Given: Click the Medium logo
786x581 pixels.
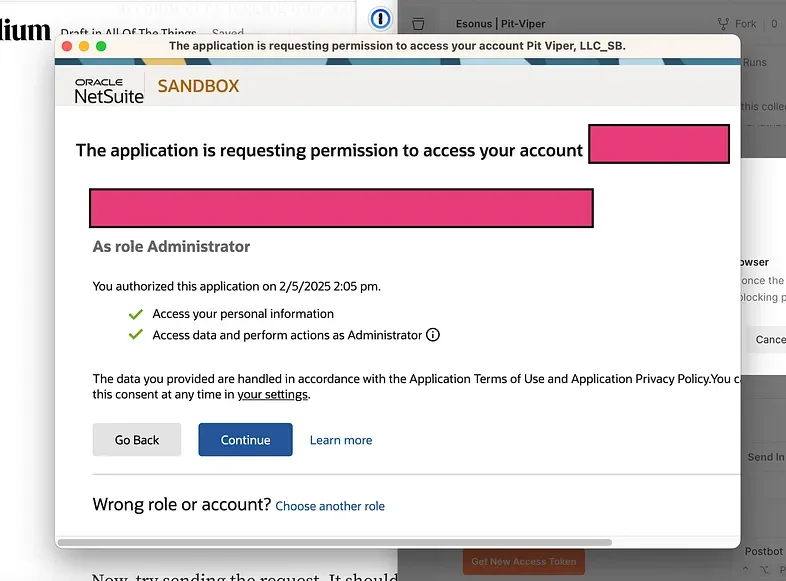Looking at the screenshot, I should coord(25,30).
